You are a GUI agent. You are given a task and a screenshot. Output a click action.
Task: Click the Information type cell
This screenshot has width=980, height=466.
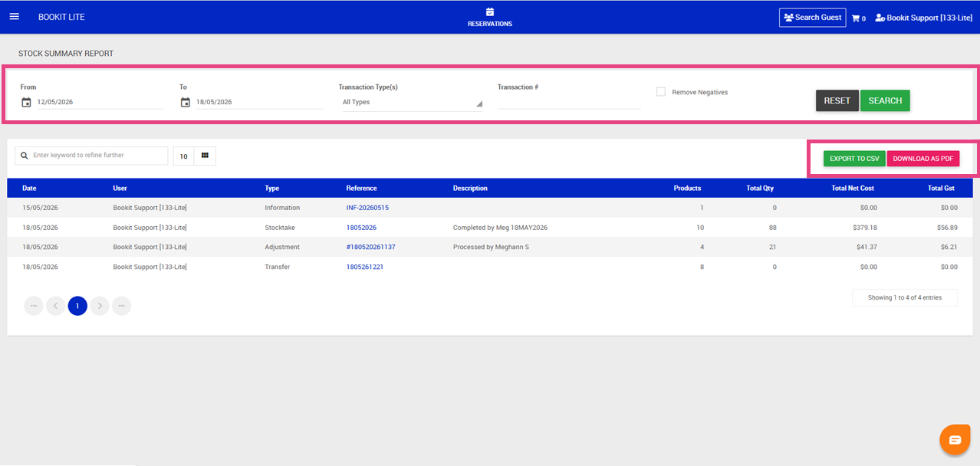[282, 208]
